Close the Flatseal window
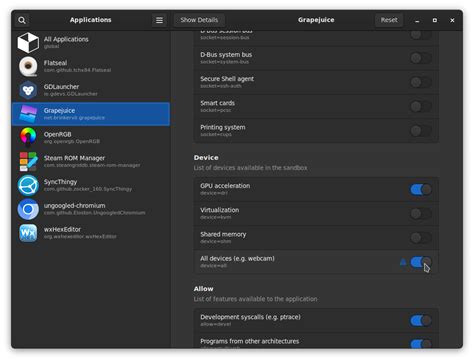Viewport: 474px width, 361px height. click(x=452, y=20)
